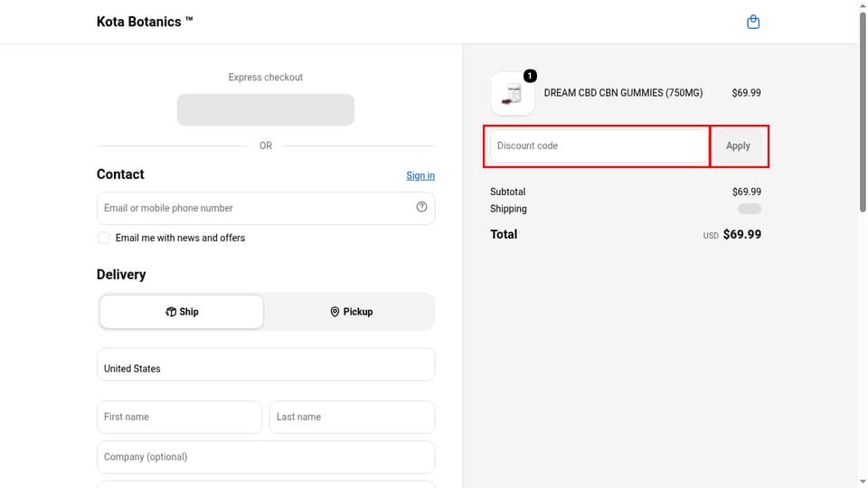This screenshot has height=488, width=868.
Task: Click DREAM CBD CBN GUMMIES (750MG) product name
Action: click(623, 93)
